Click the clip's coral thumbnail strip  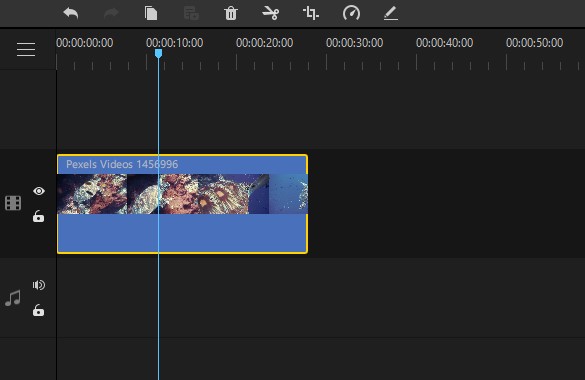pos(182,194)
